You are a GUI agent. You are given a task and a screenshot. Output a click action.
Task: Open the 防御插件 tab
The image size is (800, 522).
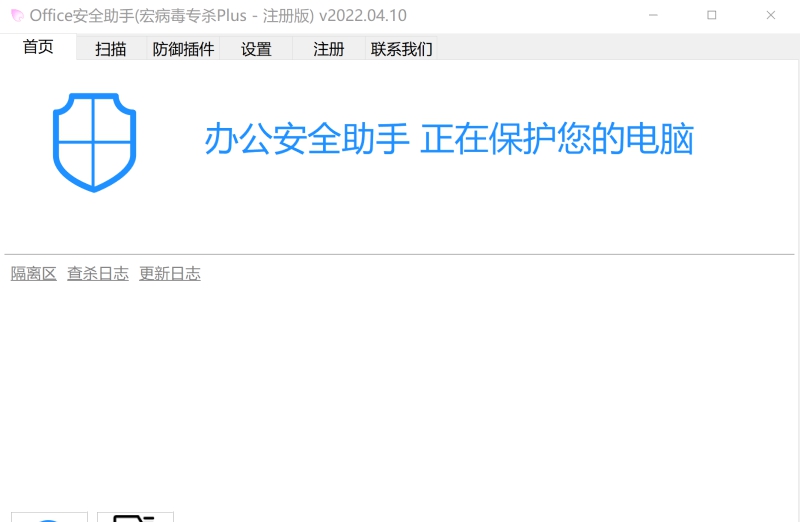(183, 49)
